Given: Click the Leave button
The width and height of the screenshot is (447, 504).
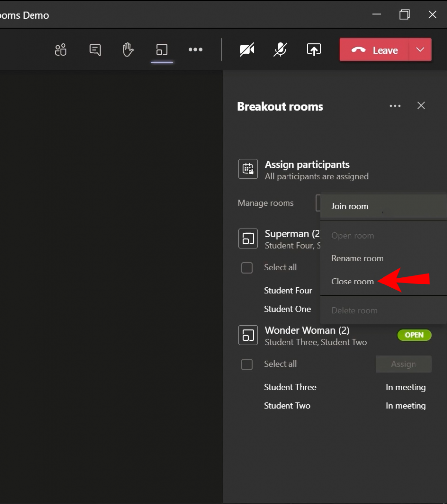Looking at the screenshot, I should [380, 49].
